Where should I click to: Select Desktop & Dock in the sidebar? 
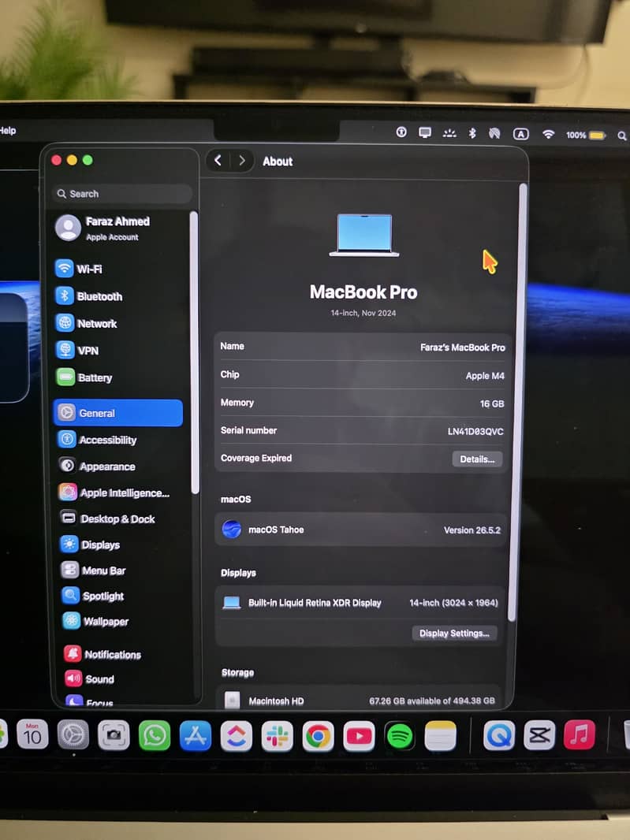[107, 518]
